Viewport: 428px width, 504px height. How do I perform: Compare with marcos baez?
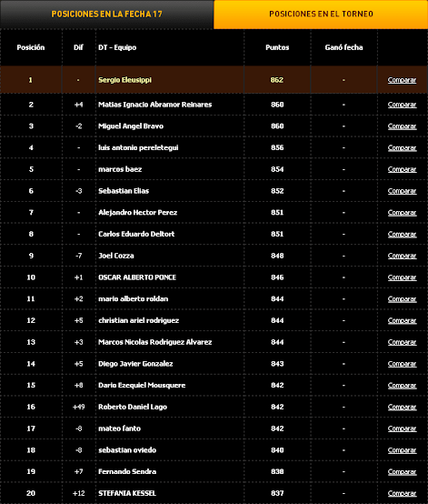[x=402, y=169]
